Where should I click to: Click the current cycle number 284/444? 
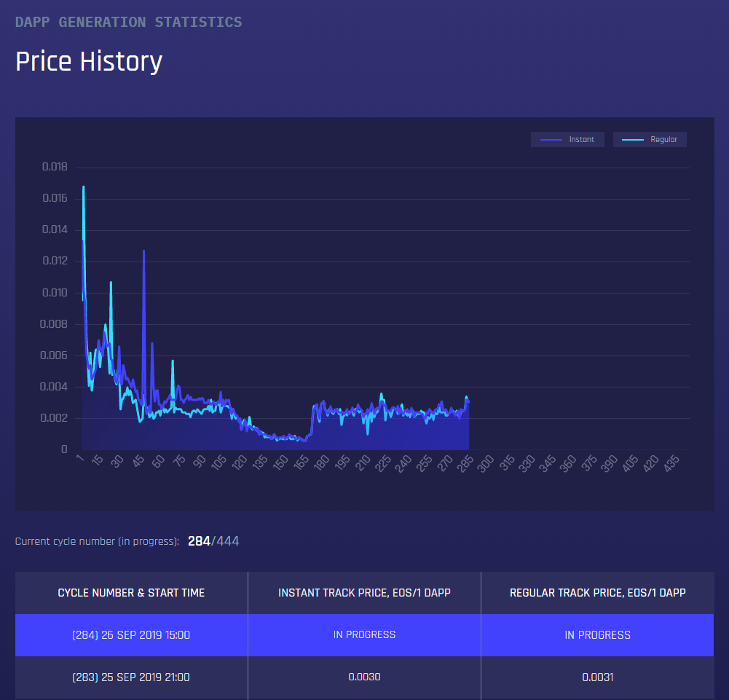point(213,541)
